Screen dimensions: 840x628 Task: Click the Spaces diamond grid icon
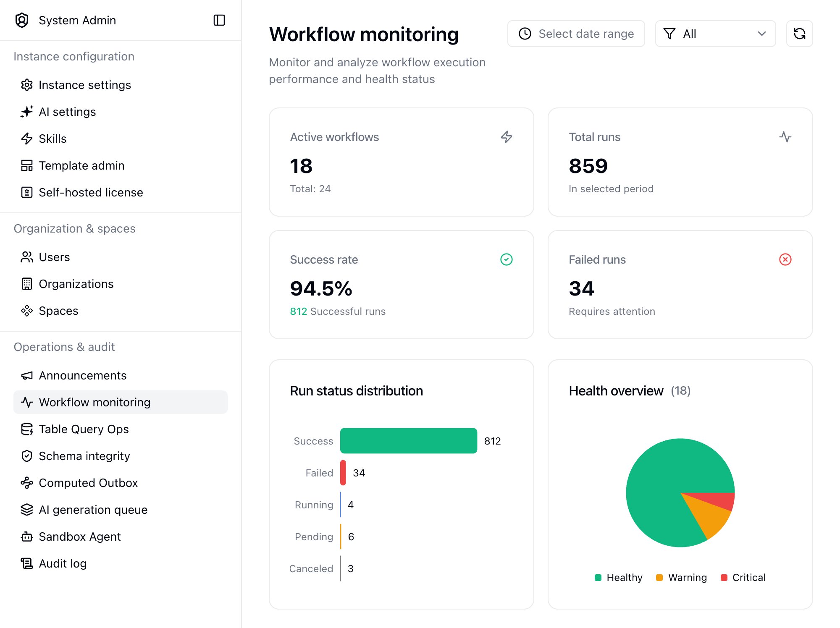pyautogui.click(x=27, y=311)
